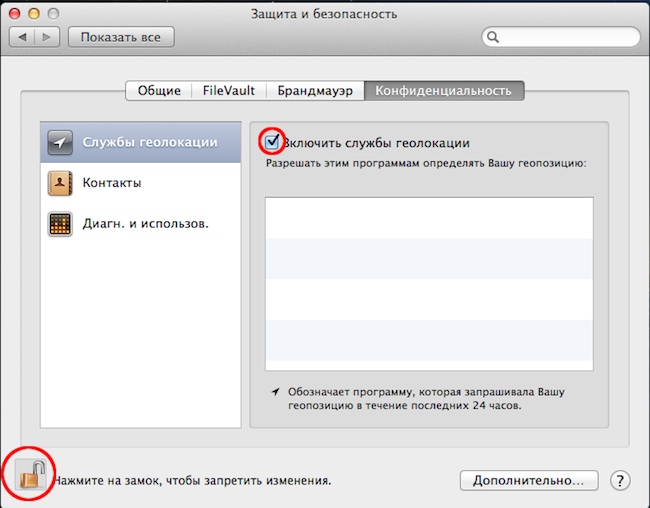Go back with the left arrow button
The height and width of the screenshot is (508, 650).
pos(26,37)
